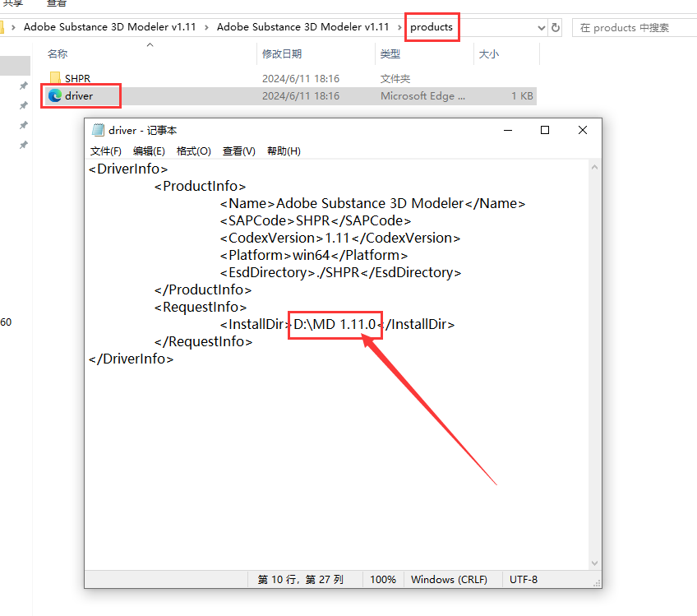Viewport: 697px width, 616px height.
Task: Open the 文件(F) menu in Notepad
Action: [105, 151]
